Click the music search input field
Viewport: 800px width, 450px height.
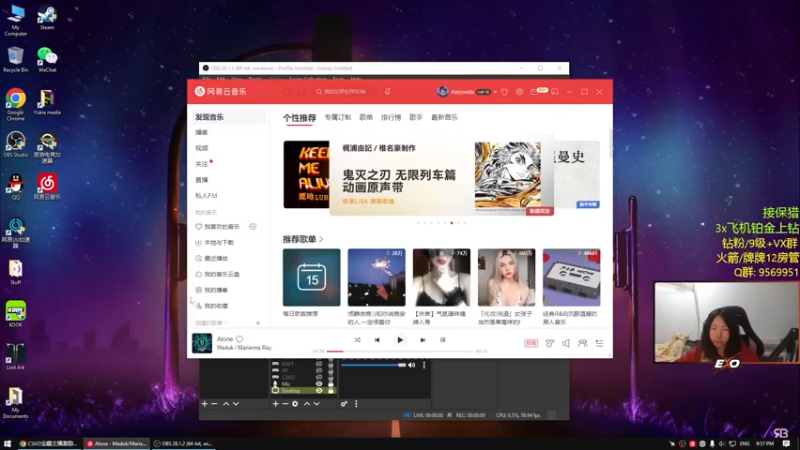[344, 92]
